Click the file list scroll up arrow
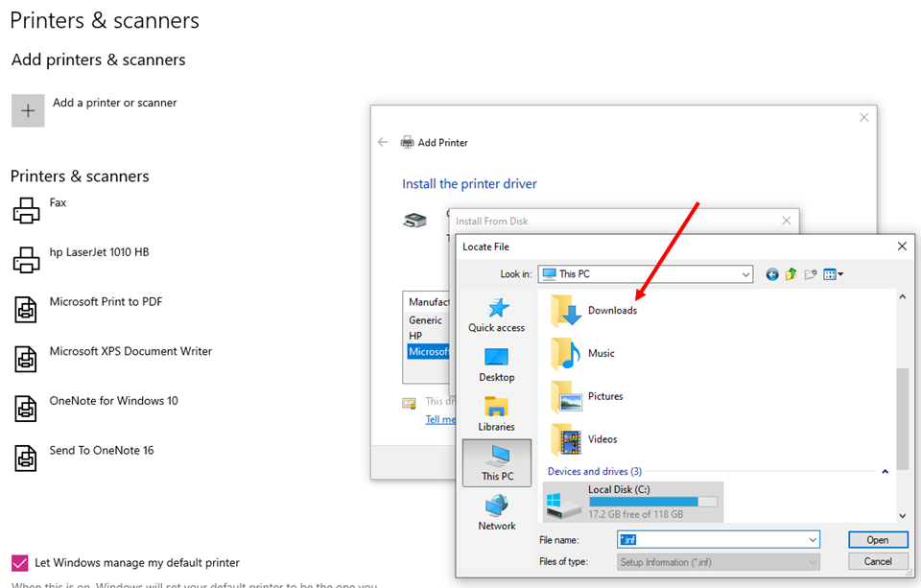Screen dimensions: 921x588 pyautogui.click(x=902, y=297)
